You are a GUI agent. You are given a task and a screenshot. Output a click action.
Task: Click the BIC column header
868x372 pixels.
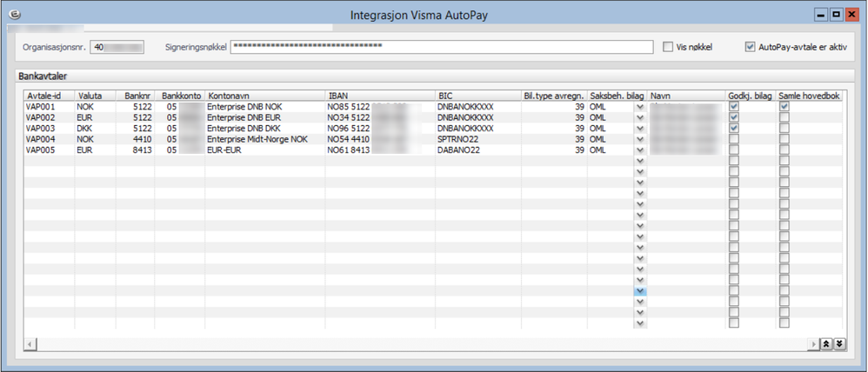(x=478, y=96)
